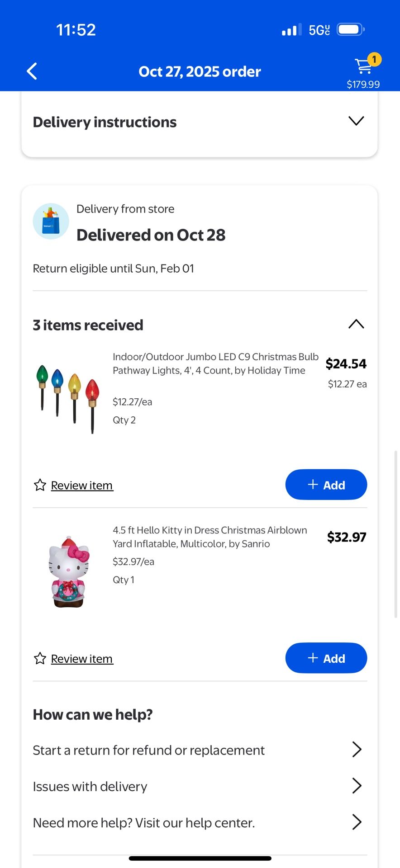Open Issues with delivery option
The height and width of the screenshot is (868, 400).
click(x=199, y=786)
